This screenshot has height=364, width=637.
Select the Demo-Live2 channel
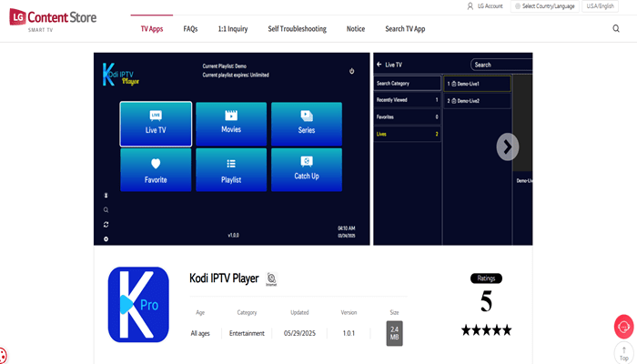click(478, 101)
